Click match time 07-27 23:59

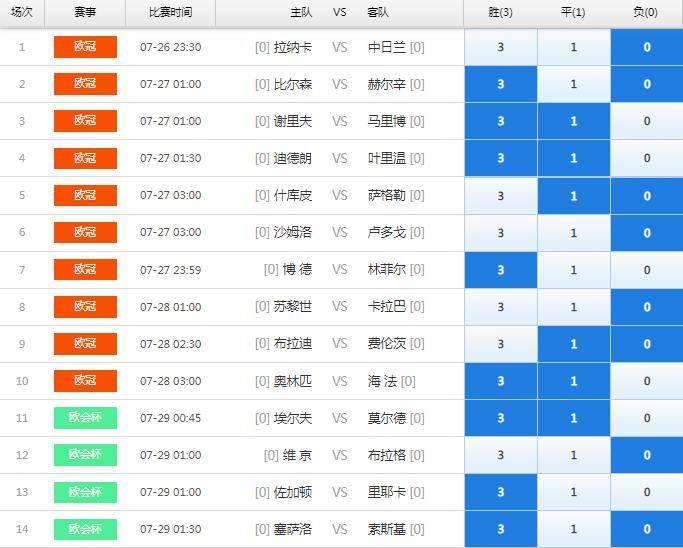point(171,270)
